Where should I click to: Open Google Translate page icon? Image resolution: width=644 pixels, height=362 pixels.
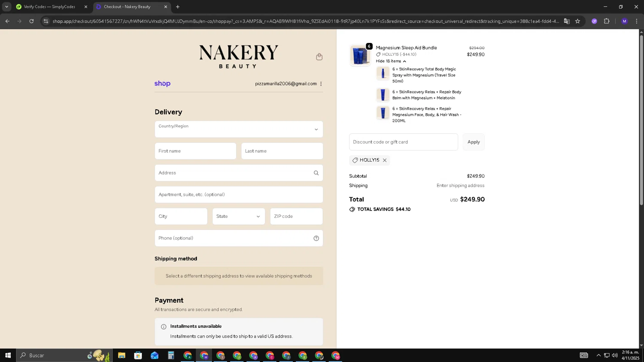coord(567,21)
